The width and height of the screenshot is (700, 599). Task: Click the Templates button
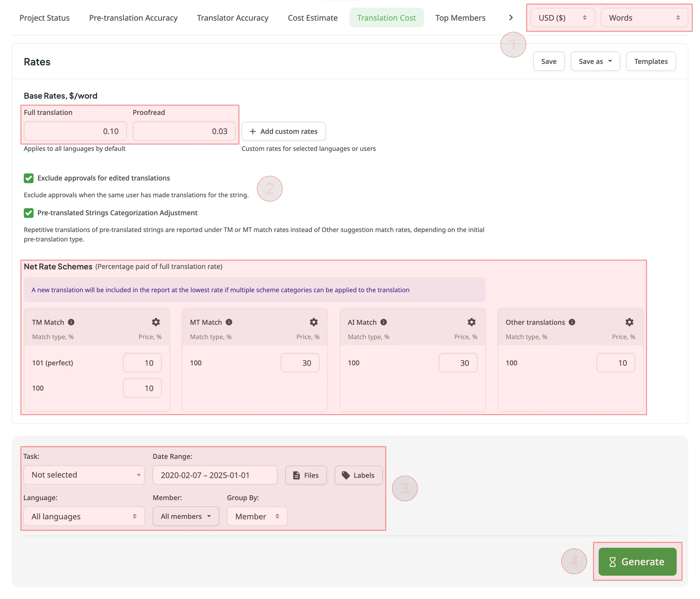click(x=651, y=61)
